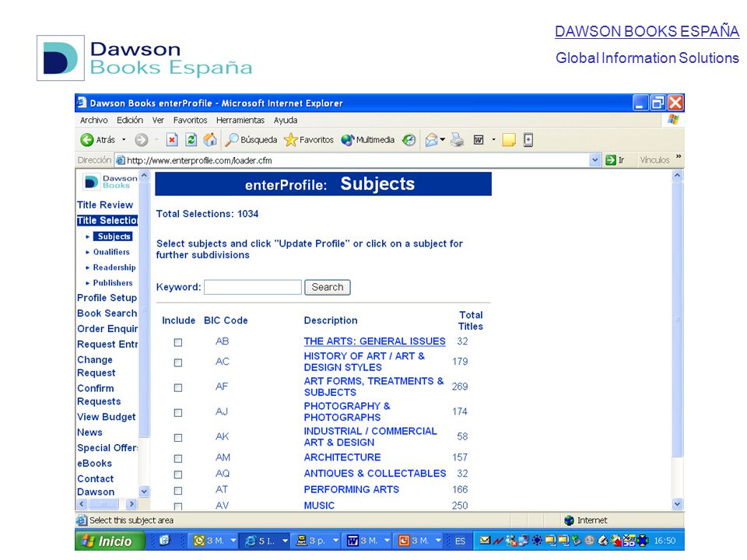Click the sidebar horizontal scrollbar thumb
This screenshot has height=560, width=747.
103,504
